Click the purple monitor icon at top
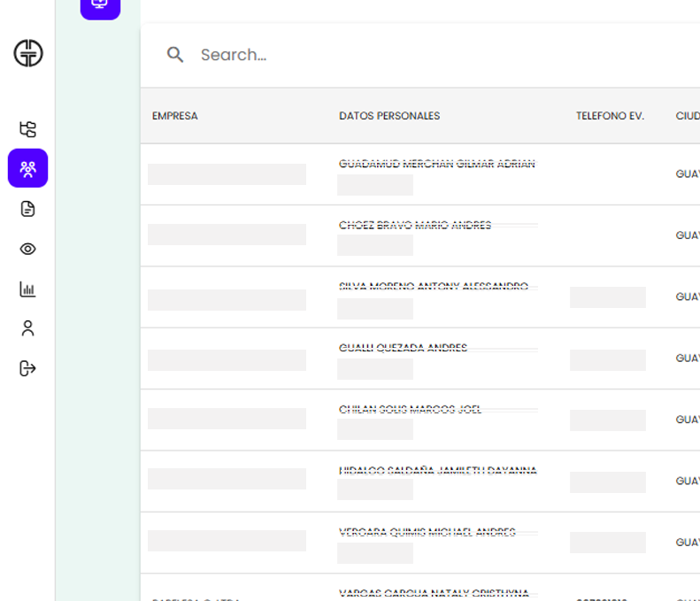This screenshot has height=601, width=700. [100, 5]
